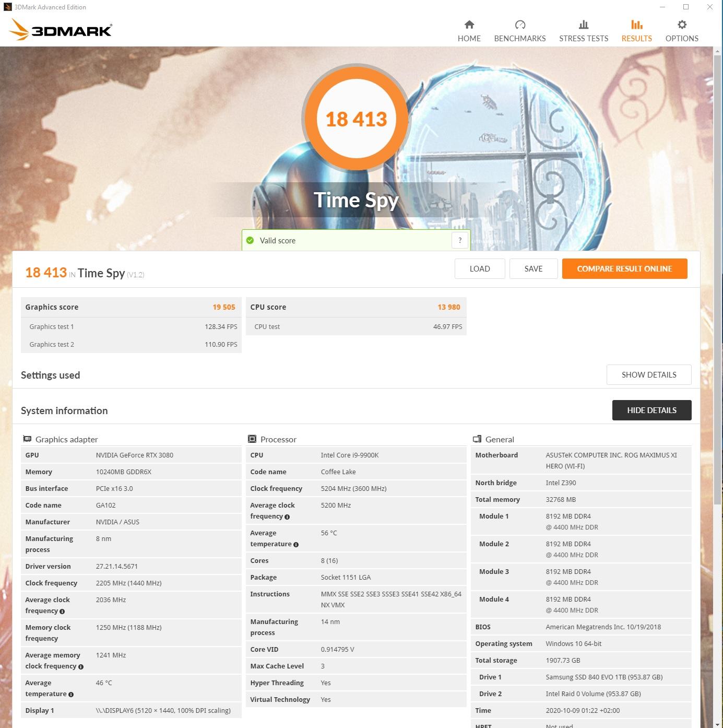The image size is (723, 728).
Task: Collapse system information with HIDE DETAILS
Action: click(x=651, y=410)
